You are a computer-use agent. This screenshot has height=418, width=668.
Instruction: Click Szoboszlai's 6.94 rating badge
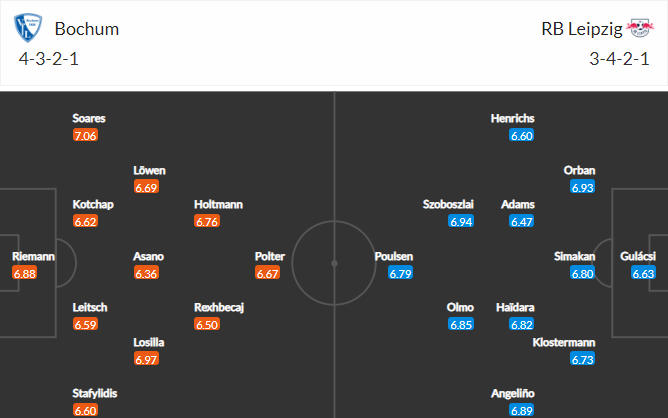pyautogui.click(x=460, y=221)
